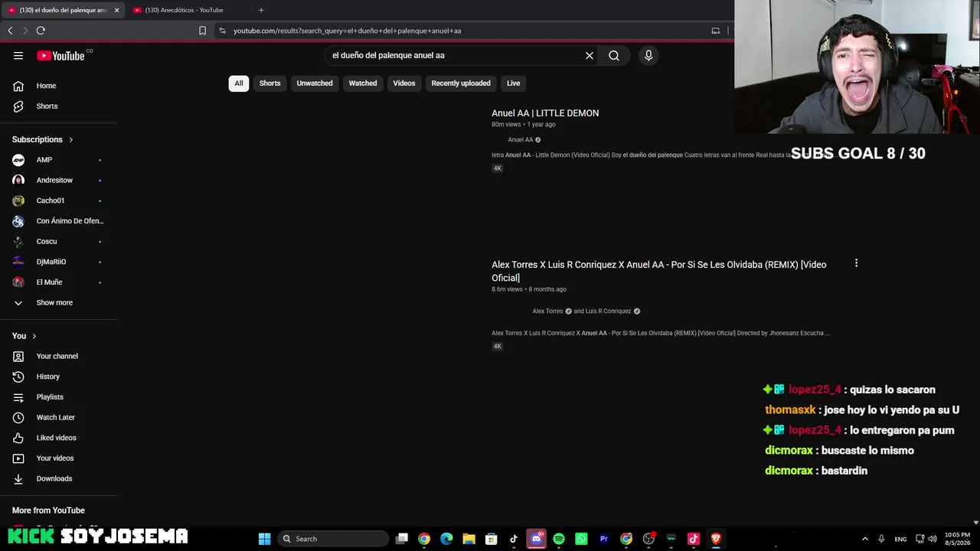This screenshot has height=551, width=980.
Task: Open the volume control in system tray
Action: tap(932, 539)
